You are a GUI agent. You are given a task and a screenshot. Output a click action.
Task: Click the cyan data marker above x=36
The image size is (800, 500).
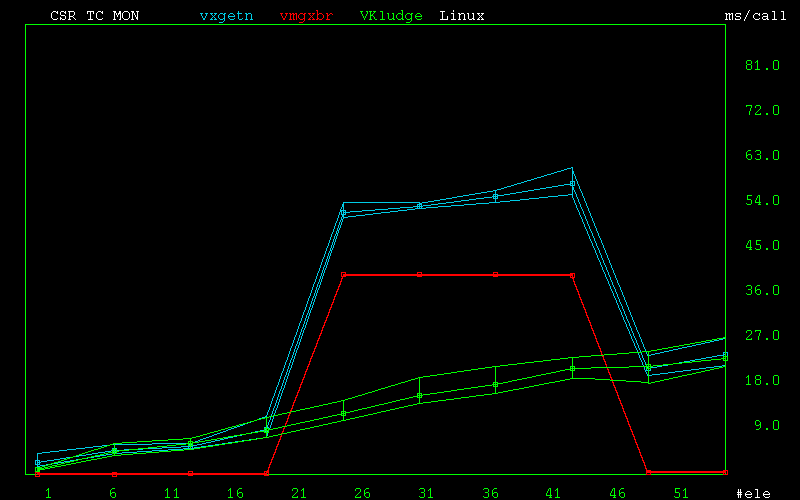[x=495, y=196]
